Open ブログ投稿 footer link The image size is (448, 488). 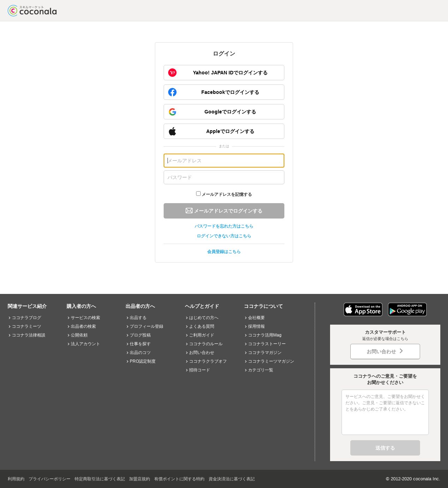(x=140, y=335)
